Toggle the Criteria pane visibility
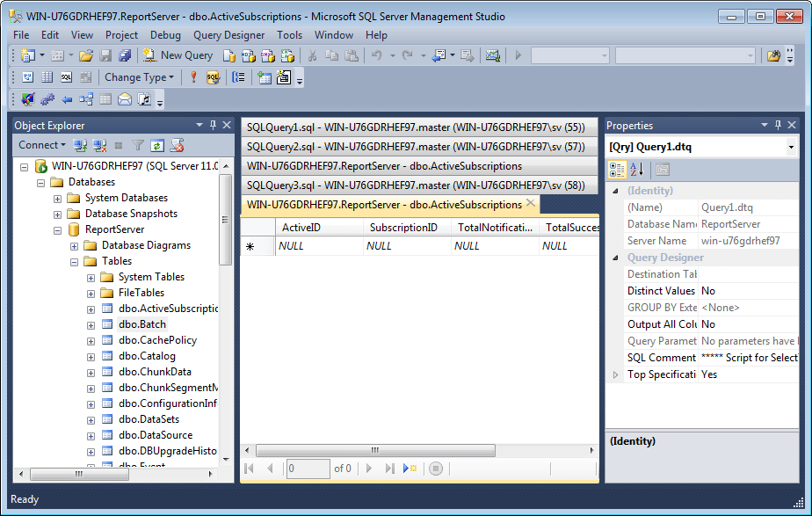 coord(47,78)
